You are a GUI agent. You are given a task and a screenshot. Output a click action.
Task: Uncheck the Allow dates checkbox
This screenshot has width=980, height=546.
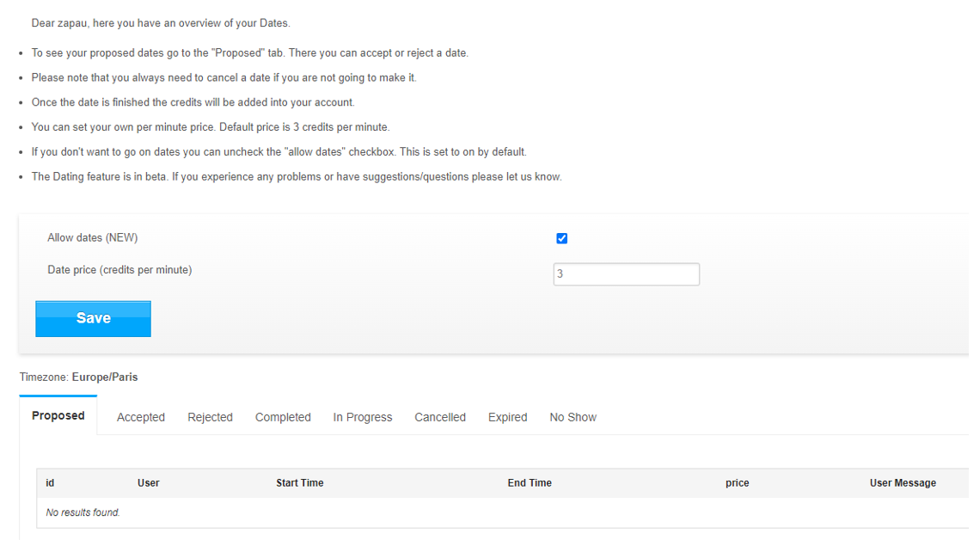561,238
